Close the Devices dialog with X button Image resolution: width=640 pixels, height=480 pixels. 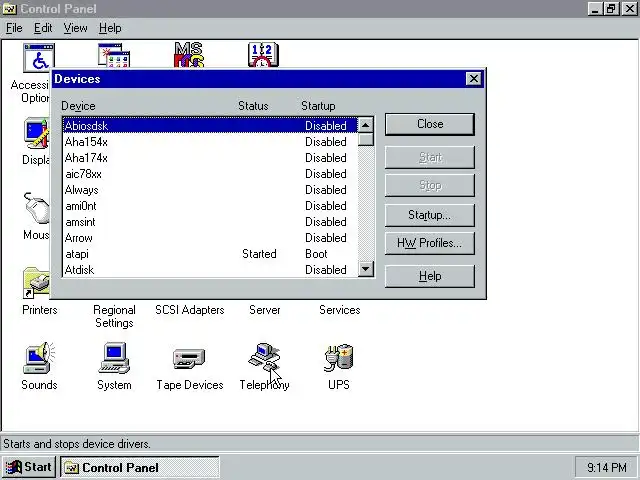(x=473, y=78)
